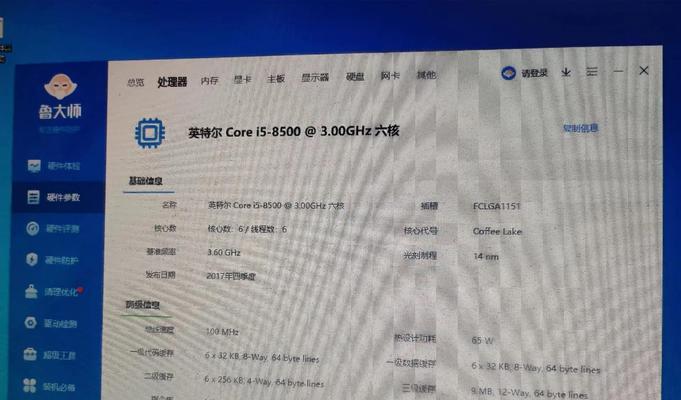Minimize the 鲁大师 window
The height and width of the screenshot is (400, 681).
click(x=618, y=71)
